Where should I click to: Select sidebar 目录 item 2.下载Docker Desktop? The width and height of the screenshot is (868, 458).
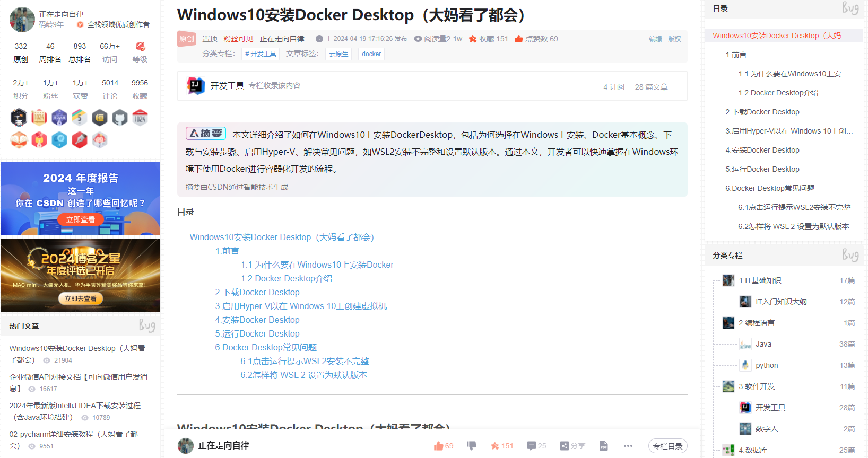pyautogui.click(x=762, y=112)
